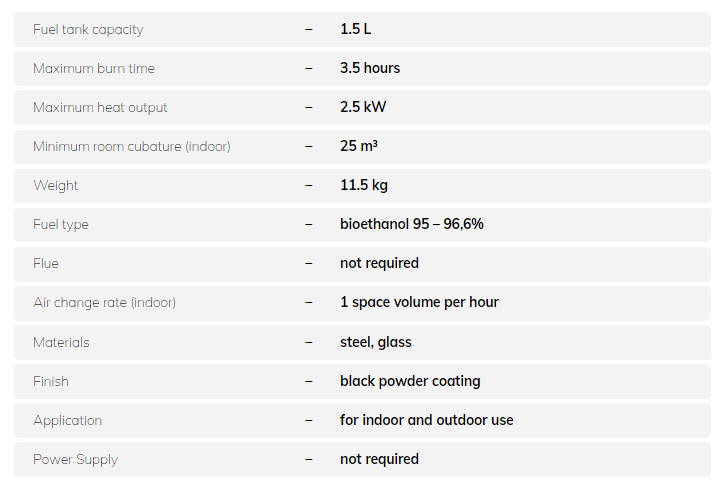The width and height of the screenshot is (727, 484).
Task: Select the 1 space volume per hour text
Action: pos(419,302)
